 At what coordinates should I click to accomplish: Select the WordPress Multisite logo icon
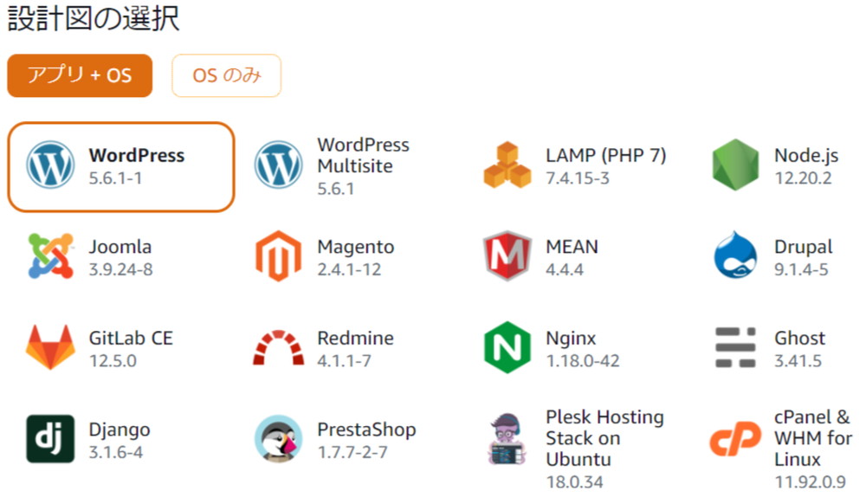coord(278,165)
